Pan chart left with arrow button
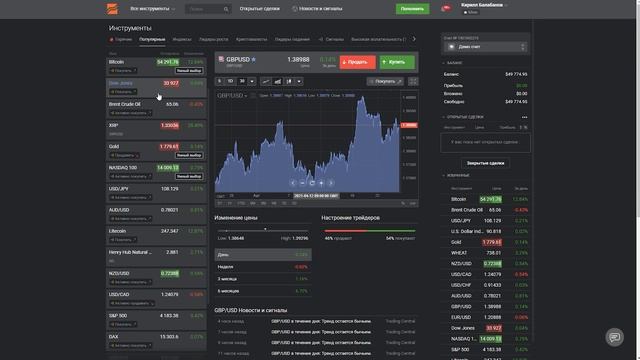Viewport: 640px width, 360px height. (x=293, y=183)
